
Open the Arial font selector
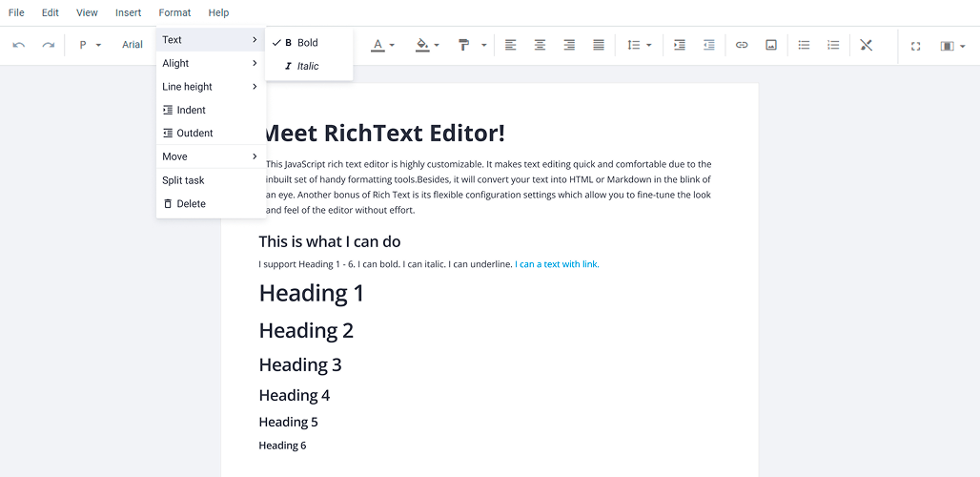133,45
